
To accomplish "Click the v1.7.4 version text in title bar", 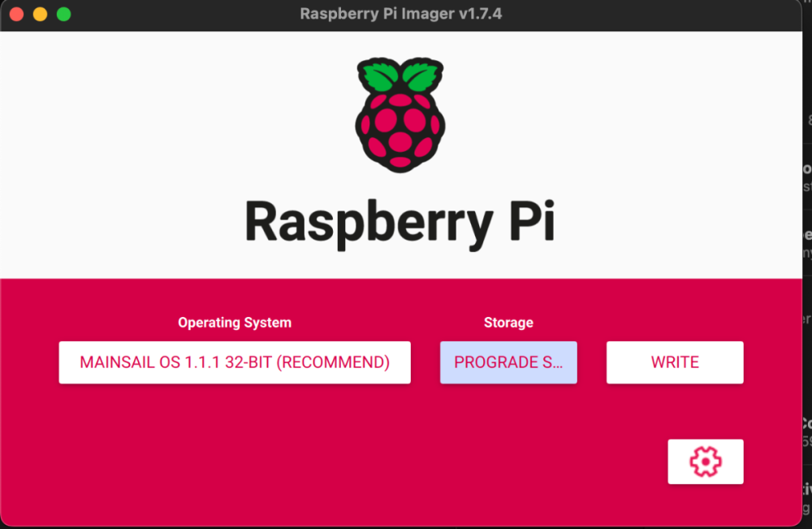I will click(x=480, y=14).
